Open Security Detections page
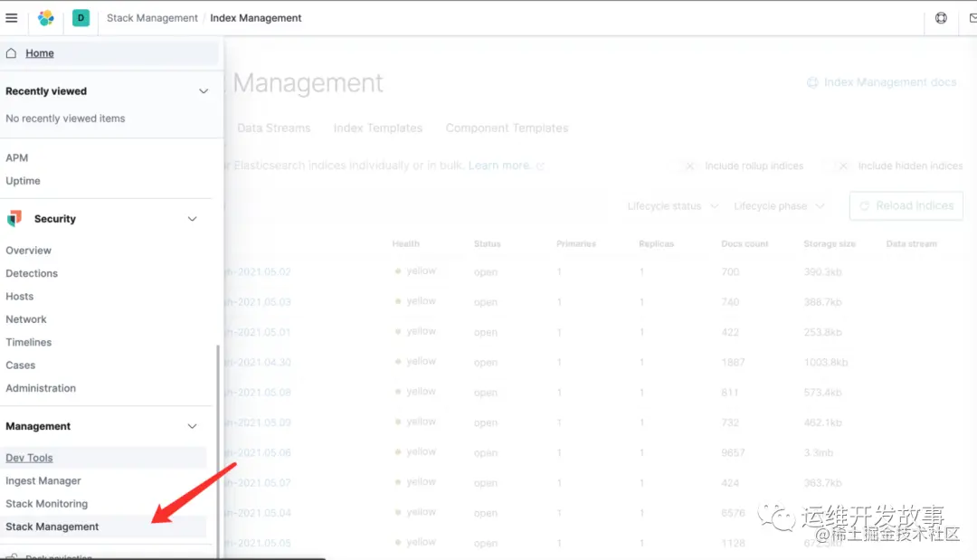This screenshot has width=977, height=560. pyautogui.click(x=32, y=273)
